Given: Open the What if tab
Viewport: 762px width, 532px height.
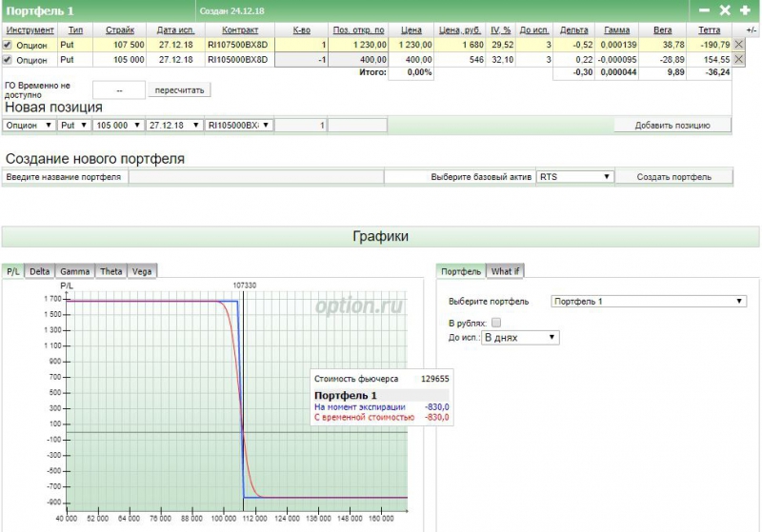Looking at the screenshot, I should [504, 271].
